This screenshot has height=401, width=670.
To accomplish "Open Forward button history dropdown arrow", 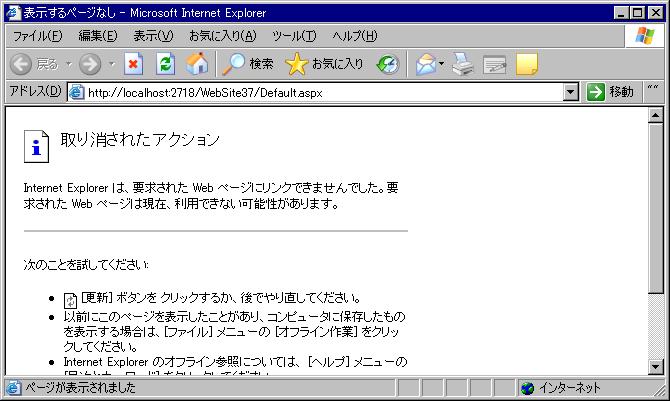I will tap(112, 64).
